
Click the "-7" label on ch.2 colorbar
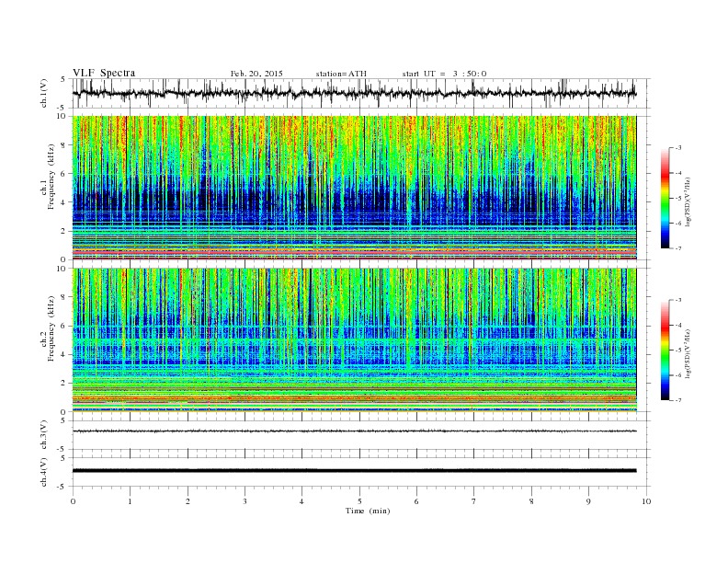pyautogui.click(x=677, y=400)
